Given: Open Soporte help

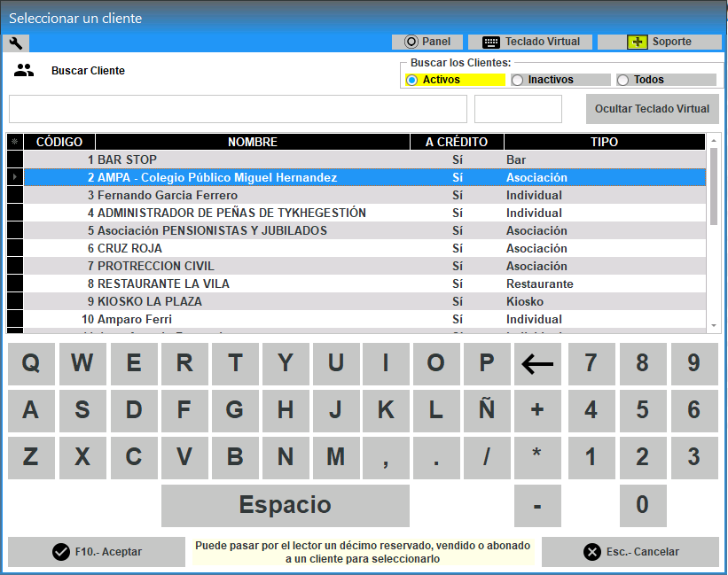Looking at the screenshot, I should click(x=660, y=42).
